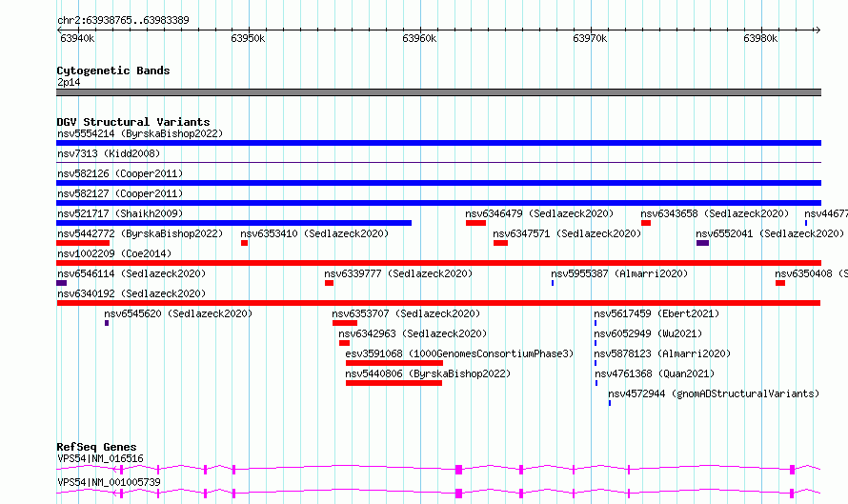
Task: Select the nsv5440806 (ByrskaBishop2022) label
Action: coord(428,373)
